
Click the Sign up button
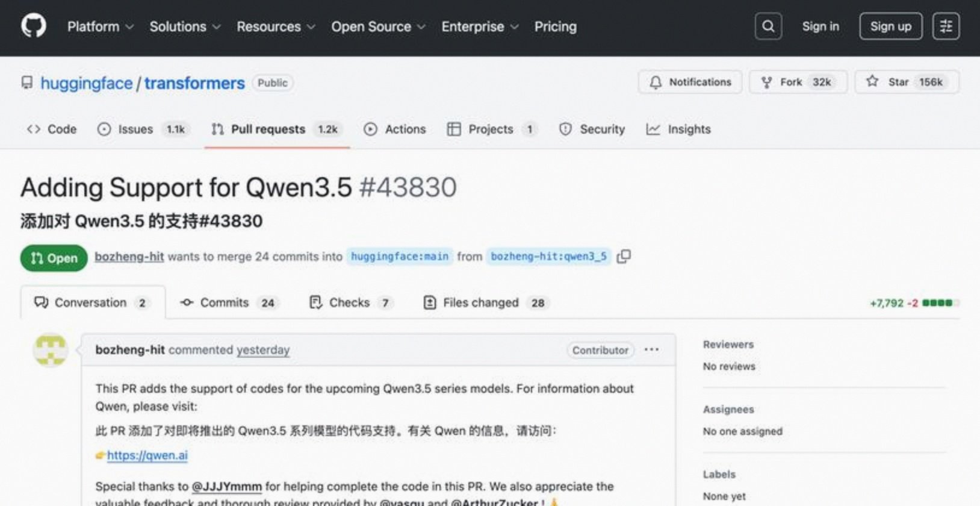click(x=891, y=27)
